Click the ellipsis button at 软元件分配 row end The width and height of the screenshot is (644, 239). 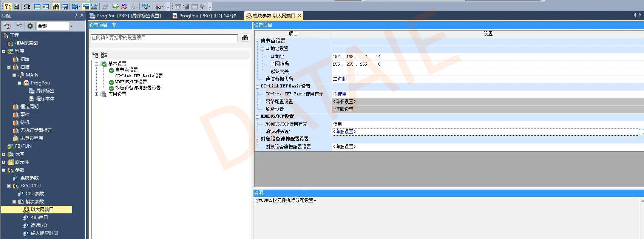tap(641, 132)
